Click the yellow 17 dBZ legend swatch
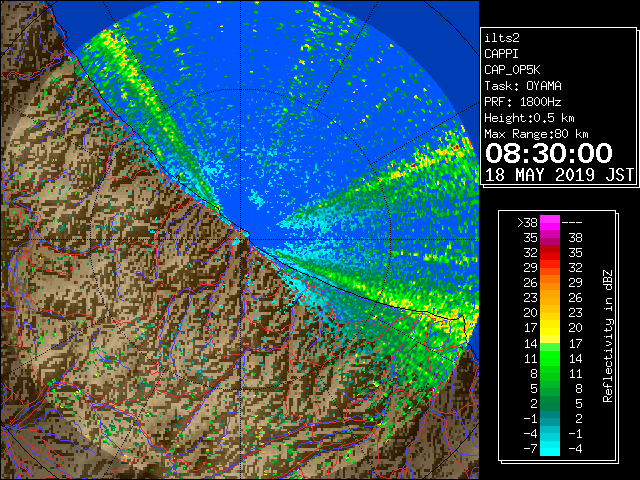The height and width of the screenshot is (480, 640). pyautogui.click(x=550, y=328)
